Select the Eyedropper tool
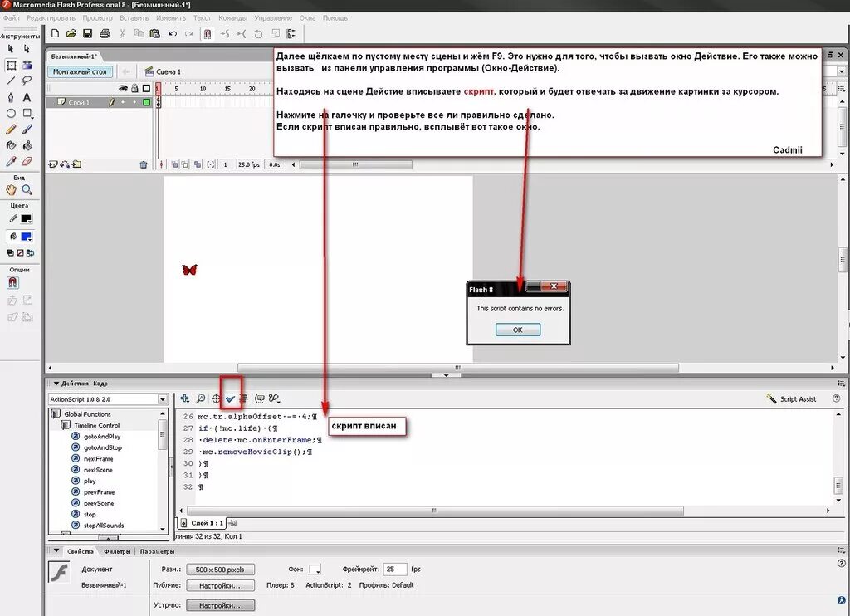This screenshot has height=616, width=850. [11, 161]
